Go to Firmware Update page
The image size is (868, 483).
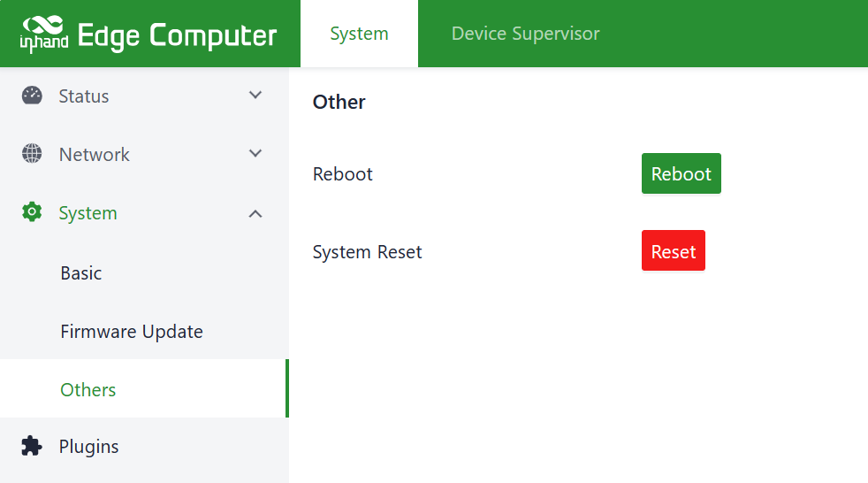(x=132, y=332)
